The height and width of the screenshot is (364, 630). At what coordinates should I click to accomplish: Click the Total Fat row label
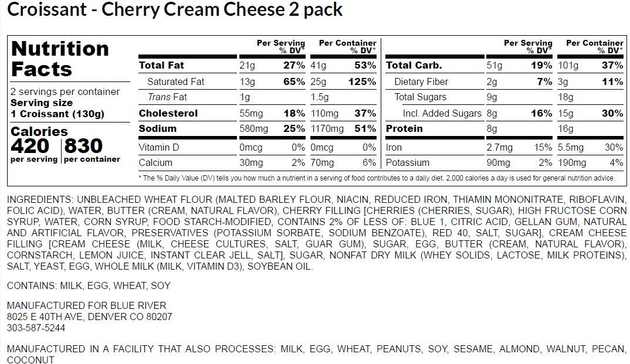161,65
